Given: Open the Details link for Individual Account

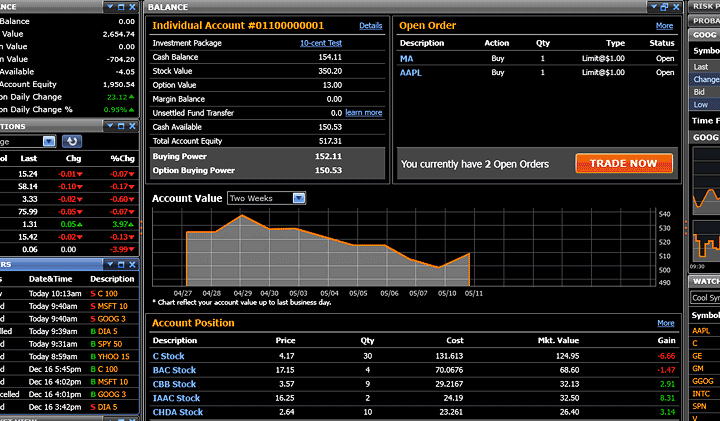Looking at the screenshot, I should tap(370, 25).
